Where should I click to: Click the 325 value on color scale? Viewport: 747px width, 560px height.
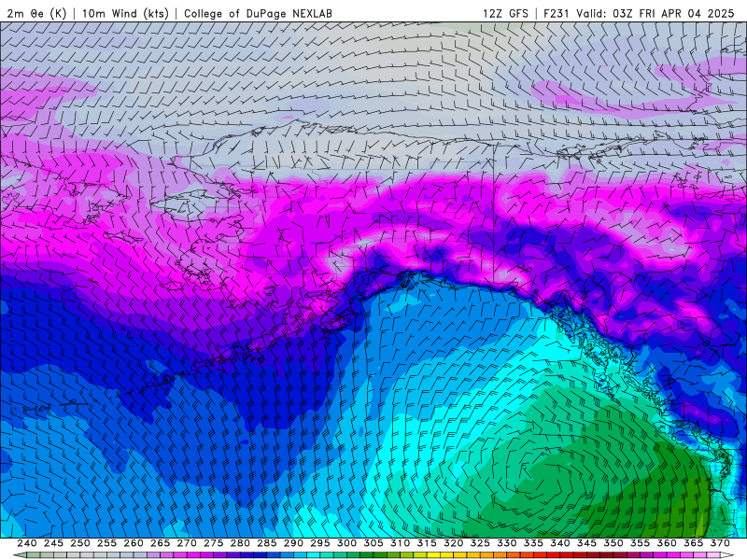(x=480, y=543)
